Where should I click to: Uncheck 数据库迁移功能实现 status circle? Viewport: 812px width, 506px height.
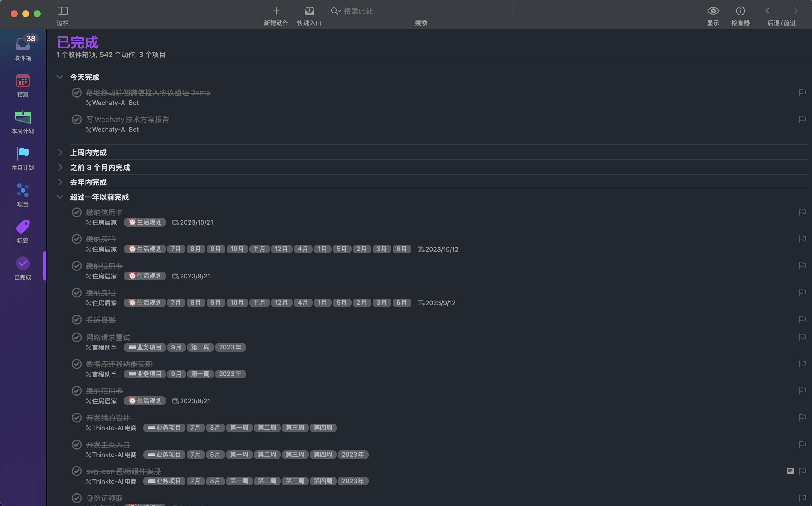coord(77,364)
